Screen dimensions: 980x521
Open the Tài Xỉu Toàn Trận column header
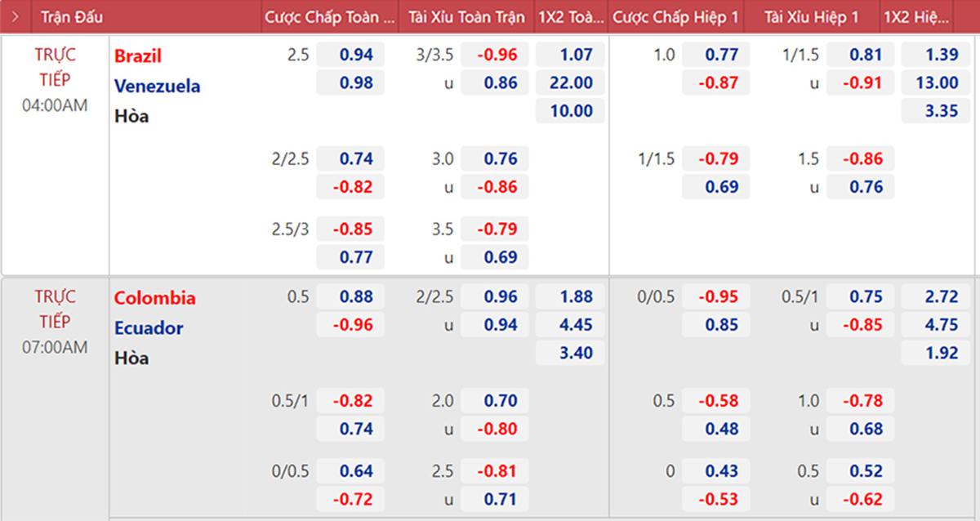467,16
